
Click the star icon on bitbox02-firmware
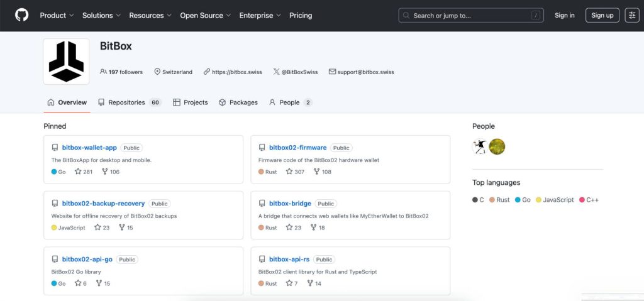coord(289,172)
